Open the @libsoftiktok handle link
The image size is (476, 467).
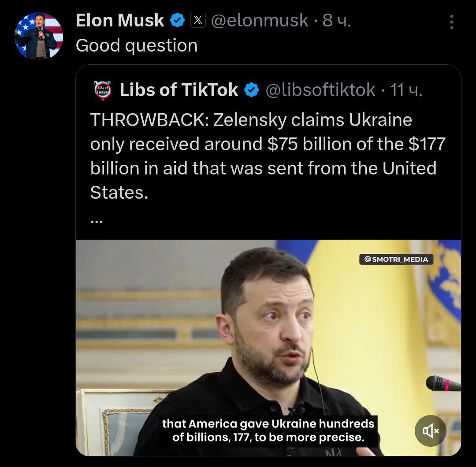(x=320, y=90)
